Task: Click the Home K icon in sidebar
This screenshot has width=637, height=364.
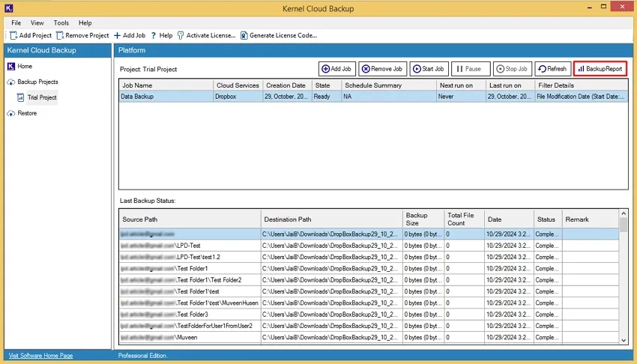Action: tap(11, 66)
